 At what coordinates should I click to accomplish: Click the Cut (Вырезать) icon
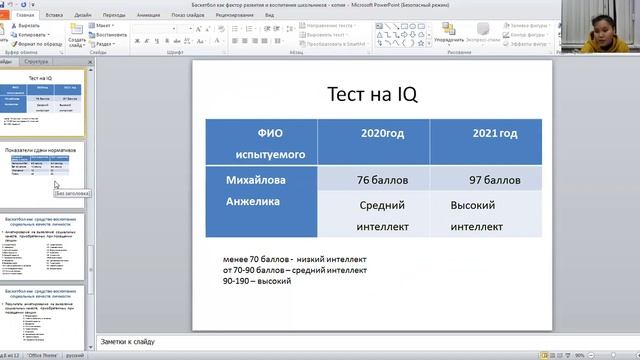coord(13,26)
